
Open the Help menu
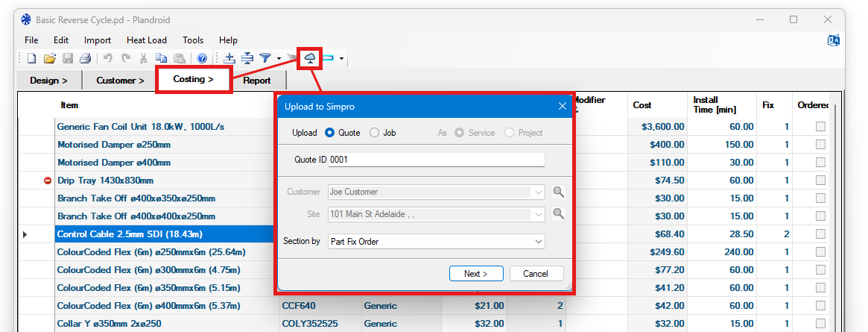click(x=228, y=40)
